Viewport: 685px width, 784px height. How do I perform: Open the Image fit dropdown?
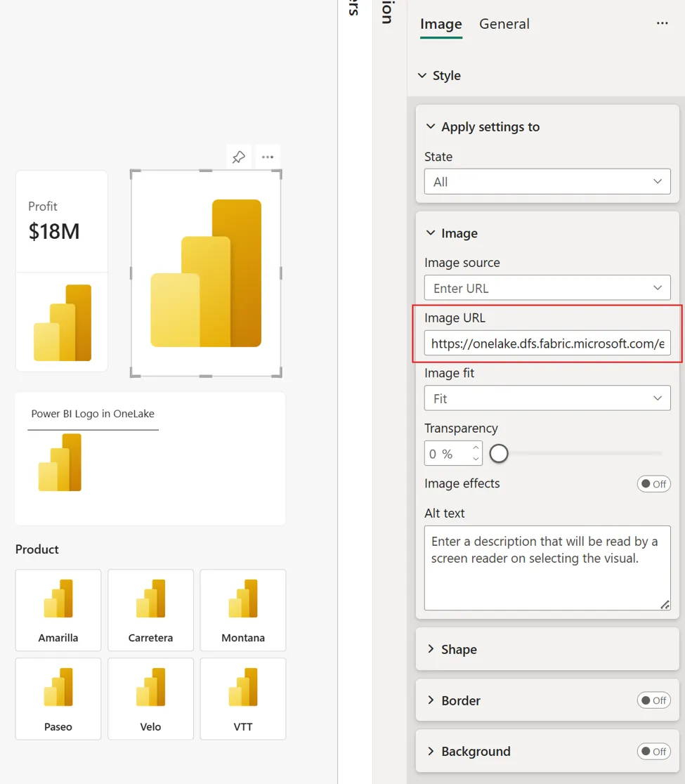click(x=547, y=398)
